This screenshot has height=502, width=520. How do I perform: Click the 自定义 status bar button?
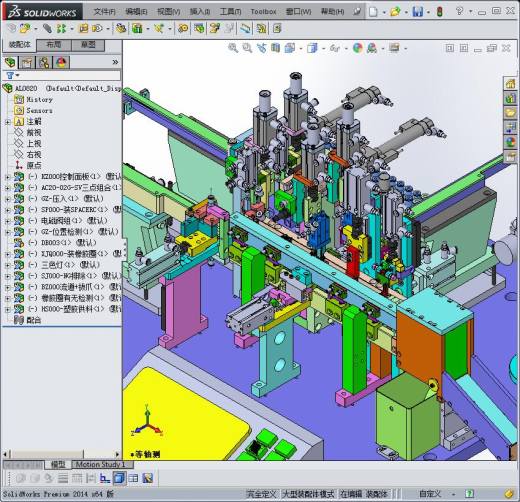pos(430,493)
